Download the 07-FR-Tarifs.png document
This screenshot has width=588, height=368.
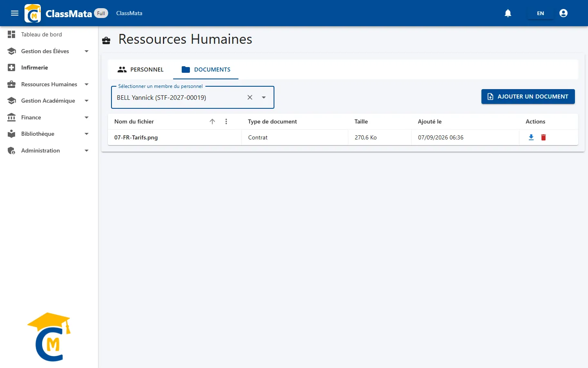tap(531, 137)
